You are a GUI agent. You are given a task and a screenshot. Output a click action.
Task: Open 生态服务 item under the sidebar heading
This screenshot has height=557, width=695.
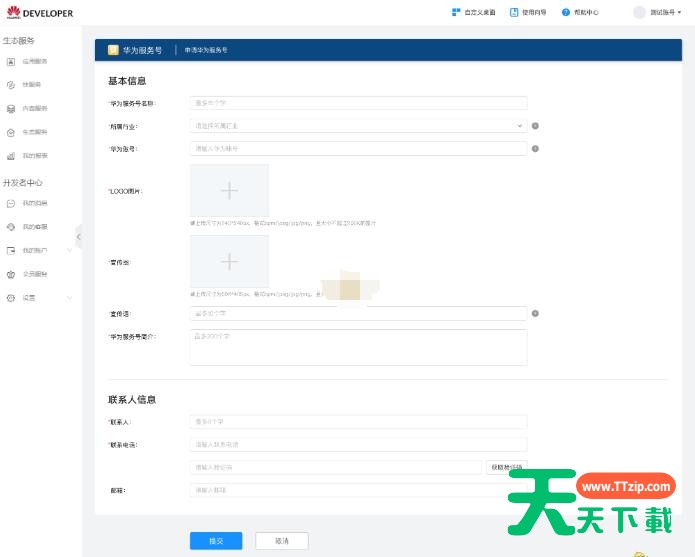(27, 132)
